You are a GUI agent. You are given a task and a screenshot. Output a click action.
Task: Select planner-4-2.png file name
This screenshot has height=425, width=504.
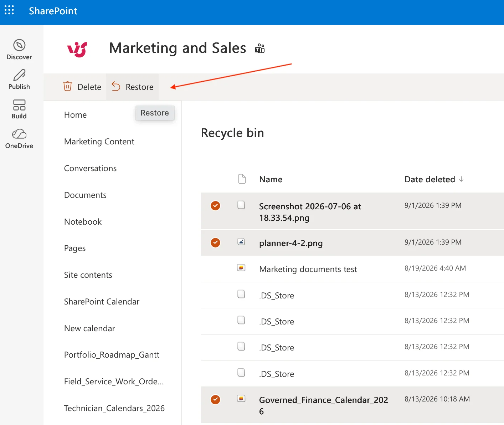click(291, 243)
